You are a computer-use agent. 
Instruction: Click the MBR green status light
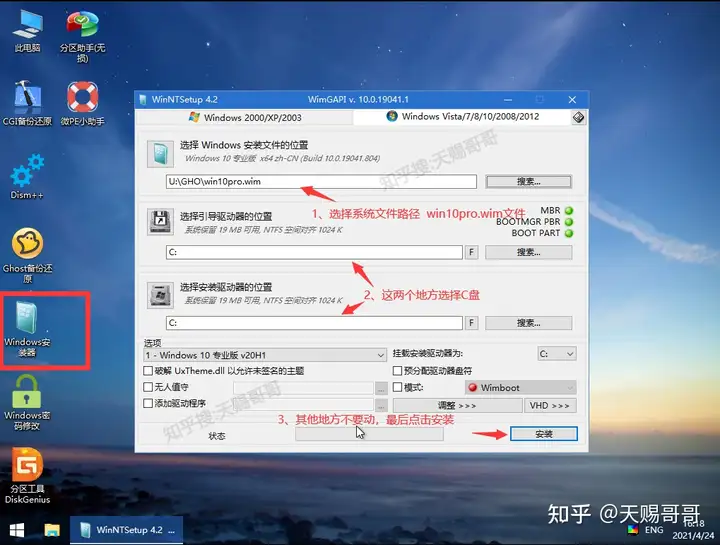click(x=569, y=211)
